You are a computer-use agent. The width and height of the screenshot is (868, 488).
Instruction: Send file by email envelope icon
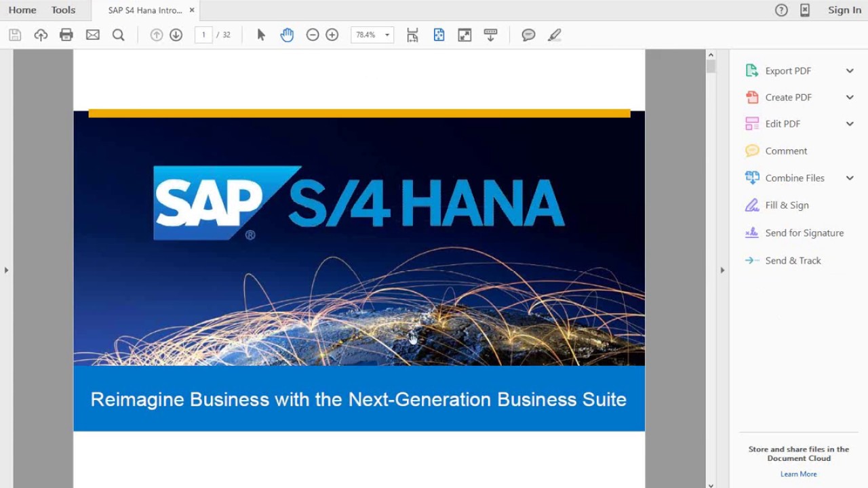click(93, 35)
